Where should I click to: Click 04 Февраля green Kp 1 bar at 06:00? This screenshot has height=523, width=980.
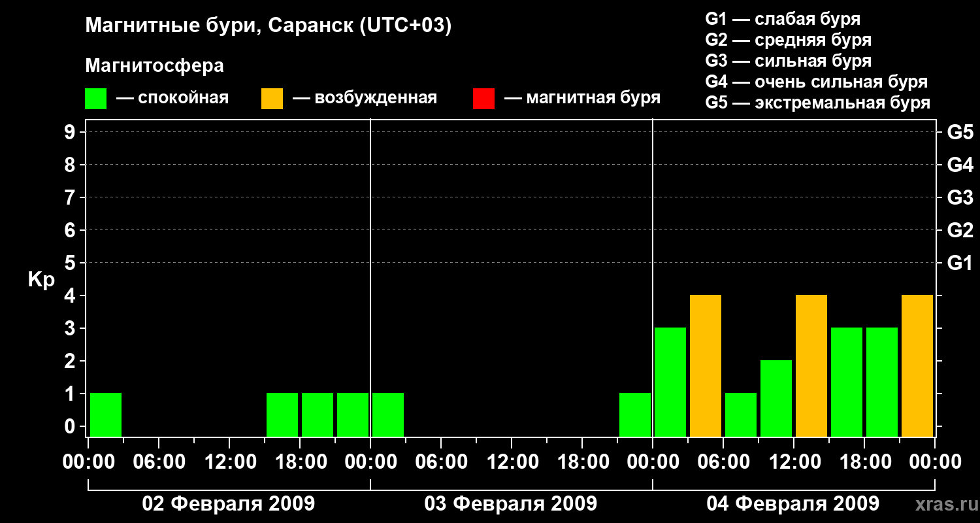click(x=741, y=414)
